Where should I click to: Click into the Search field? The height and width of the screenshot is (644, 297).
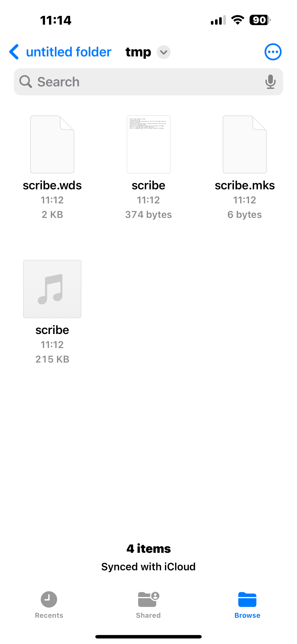click(x=148, y=82)
